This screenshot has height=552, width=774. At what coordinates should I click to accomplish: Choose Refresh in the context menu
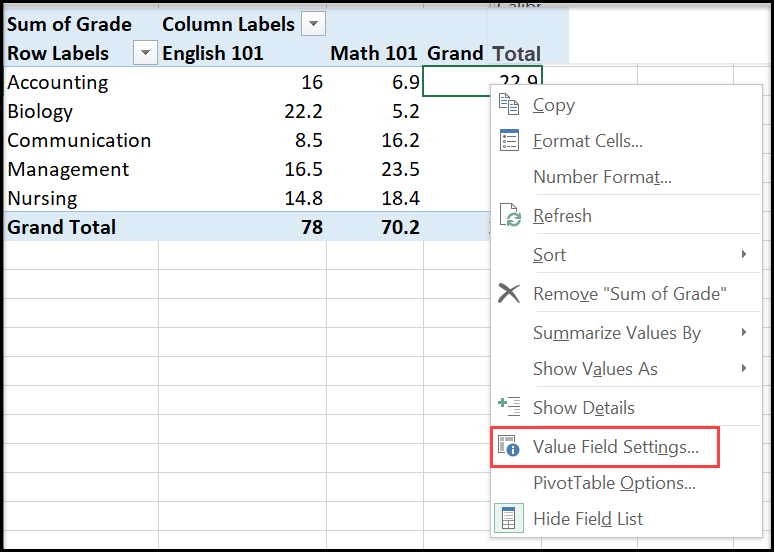pos(627,215)
